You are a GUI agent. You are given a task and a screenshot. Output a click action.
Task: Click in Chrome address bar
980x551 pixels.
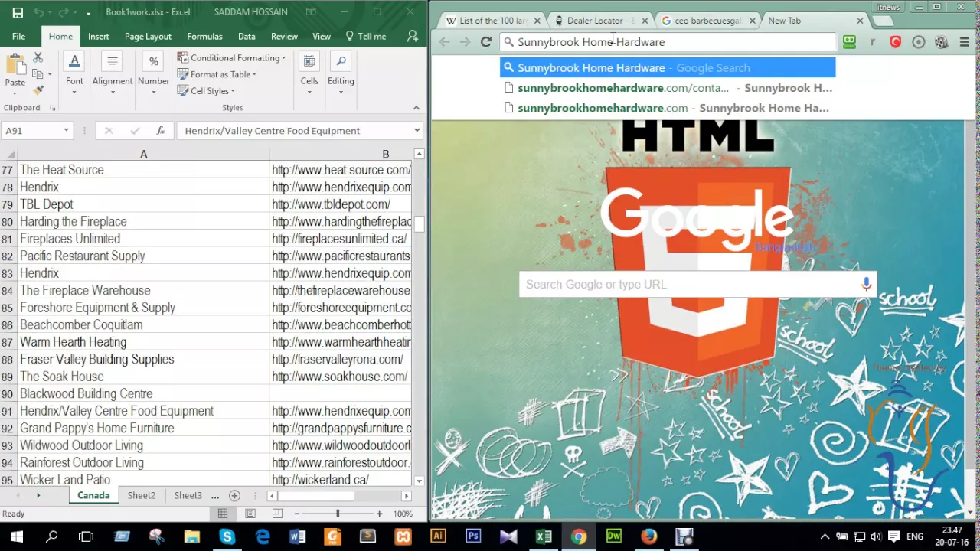pos(668,42)
